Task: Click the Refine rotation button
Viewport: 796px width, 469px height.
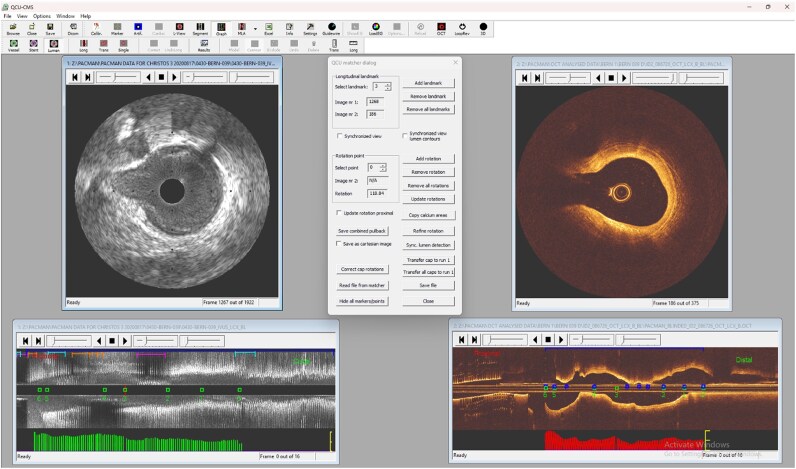Action: [428, 231]
